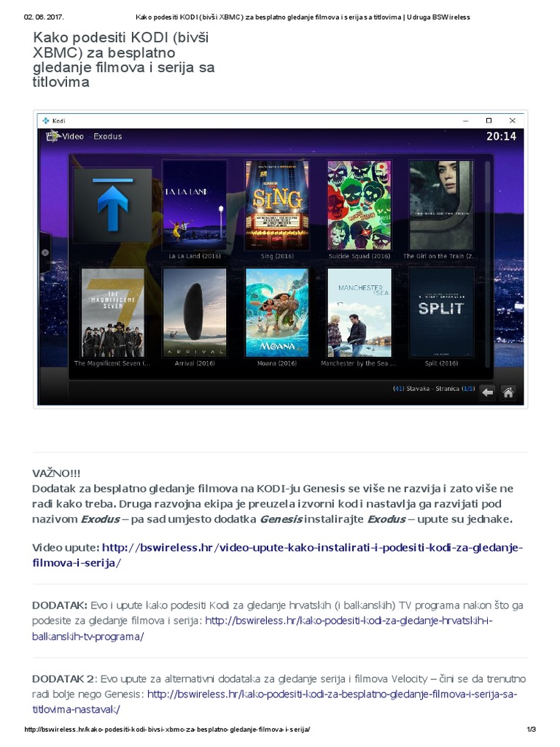
Task: Click the blue up-arrow parent folder icon
Action: click(x=112, y=205)
